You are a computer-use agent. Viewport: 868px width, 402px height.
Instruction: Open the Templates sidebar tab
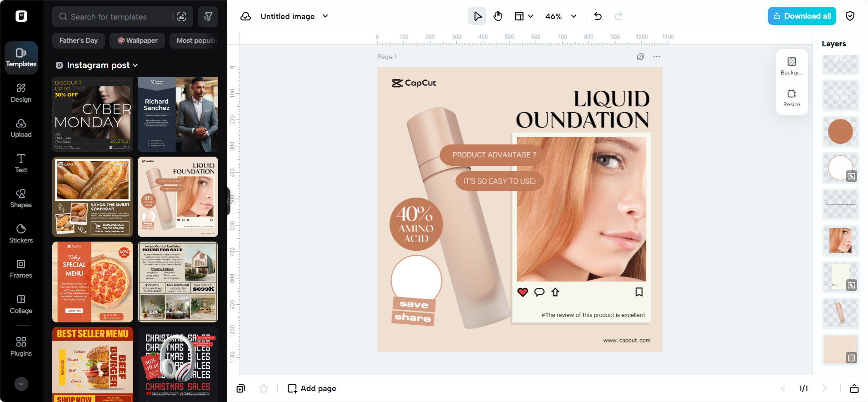tap(21, 58)
